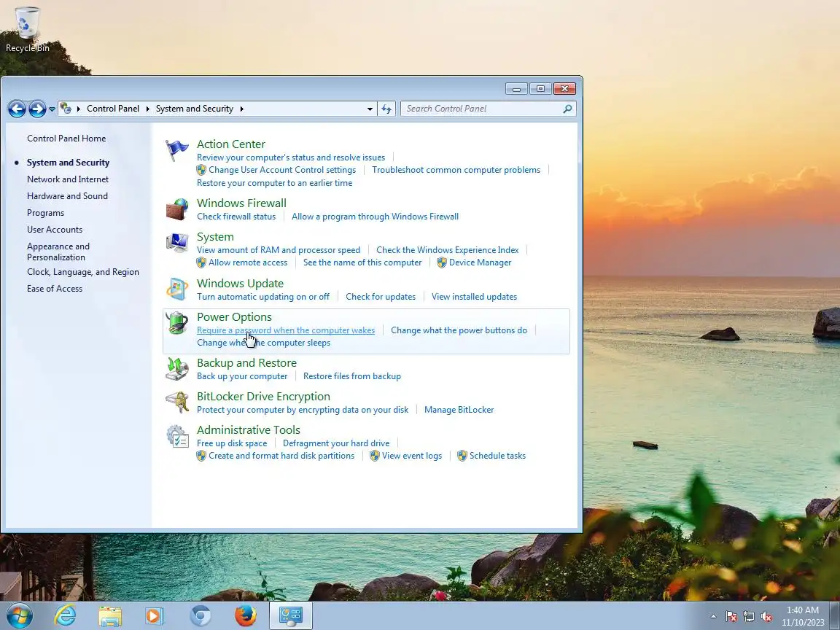Select Ease of Access in sidebar

pyautogui.click(x=55, y=288)
